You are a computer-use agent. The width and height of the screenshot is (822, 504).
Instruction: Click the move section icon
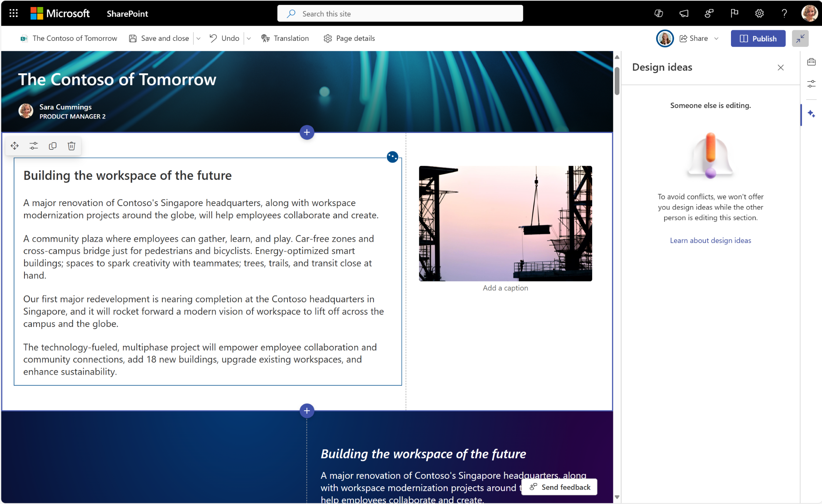pyautogui.click(x=14, y=146)
